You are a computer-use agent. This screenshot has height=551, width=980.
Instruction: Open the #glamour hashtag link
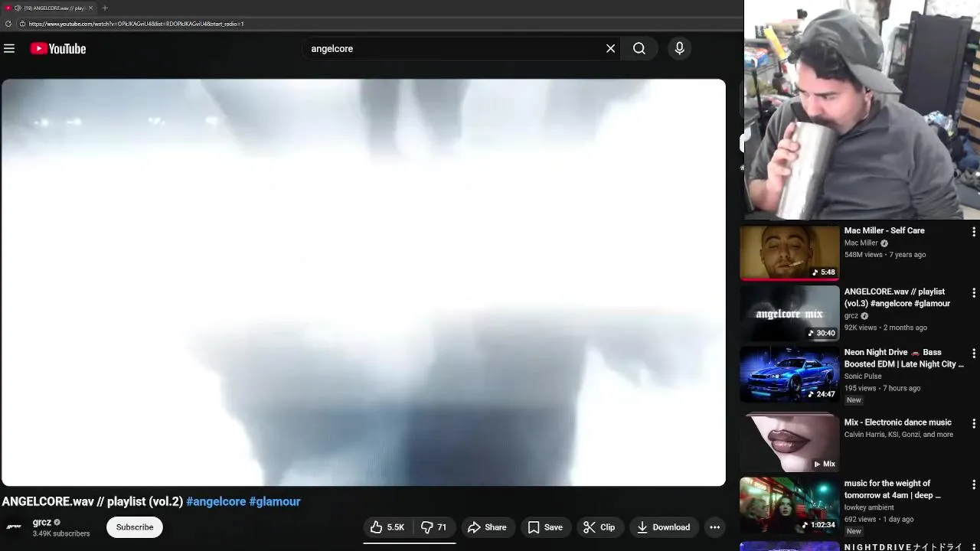click(x=275, y=501)
